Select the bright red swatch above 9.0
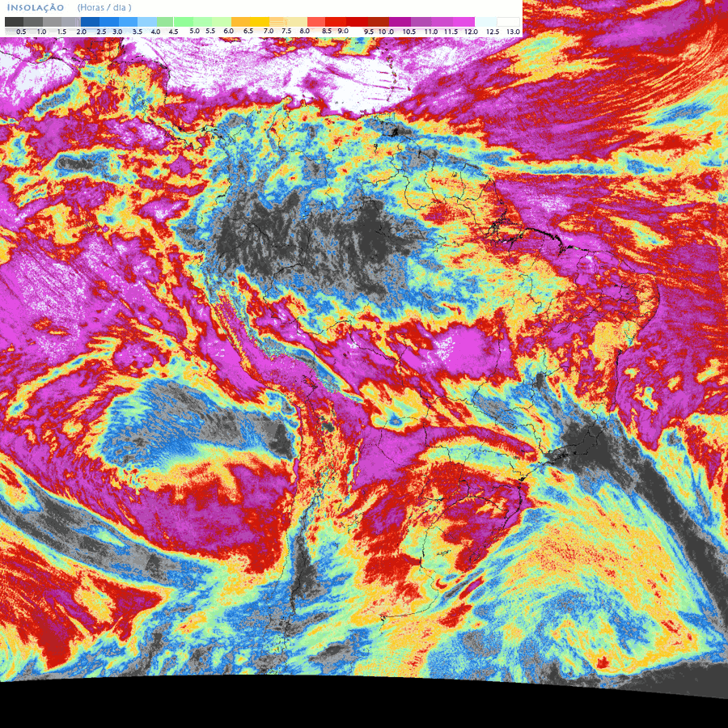 (x=336, y=22)
